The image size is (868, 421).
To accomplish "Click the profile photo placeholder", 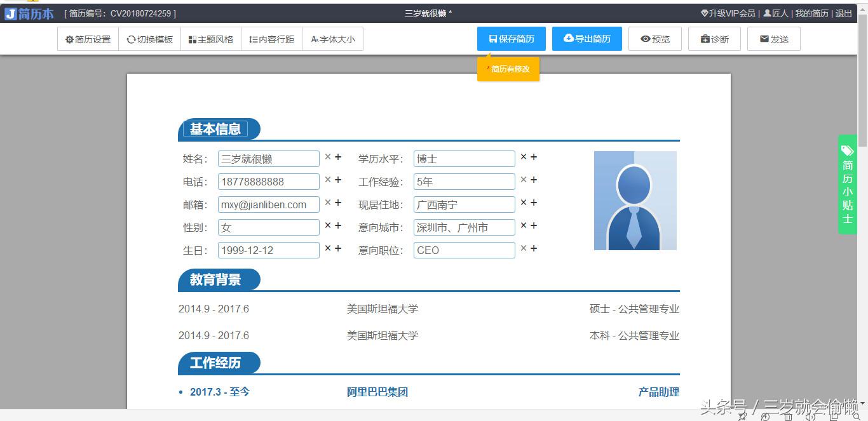I will tap(635, 199).
